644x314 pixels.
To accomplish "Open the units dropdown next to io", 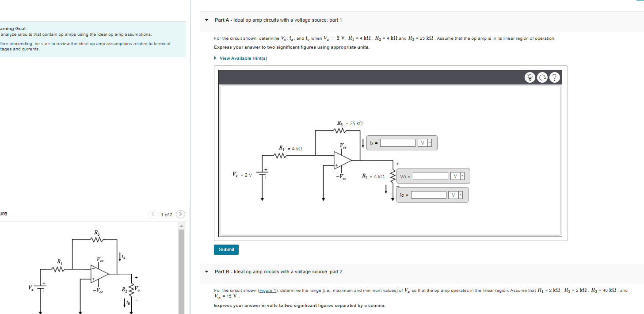I will click(460, 195).
